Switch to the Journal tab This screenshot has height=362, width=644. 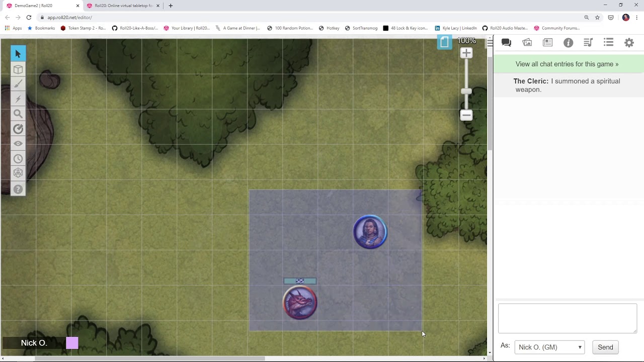tap(548, 43)
